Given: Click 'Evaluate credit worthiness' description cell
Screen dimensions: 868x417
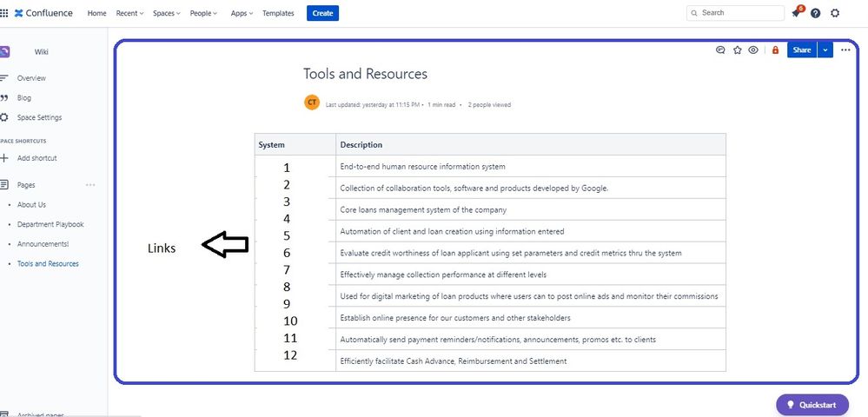Looking at the screenshot, I should 531,253.
